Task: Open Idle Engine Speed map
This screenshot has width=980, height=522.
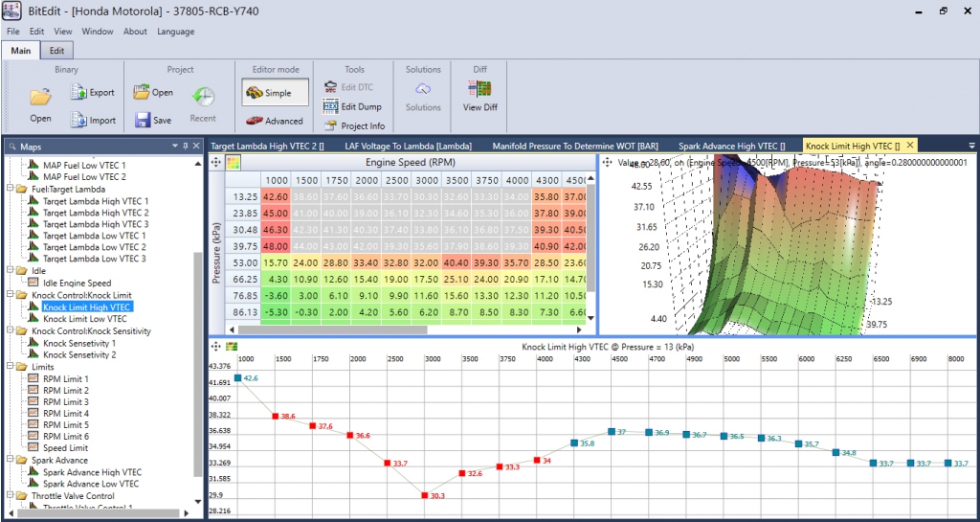Action: pos(77,284)
